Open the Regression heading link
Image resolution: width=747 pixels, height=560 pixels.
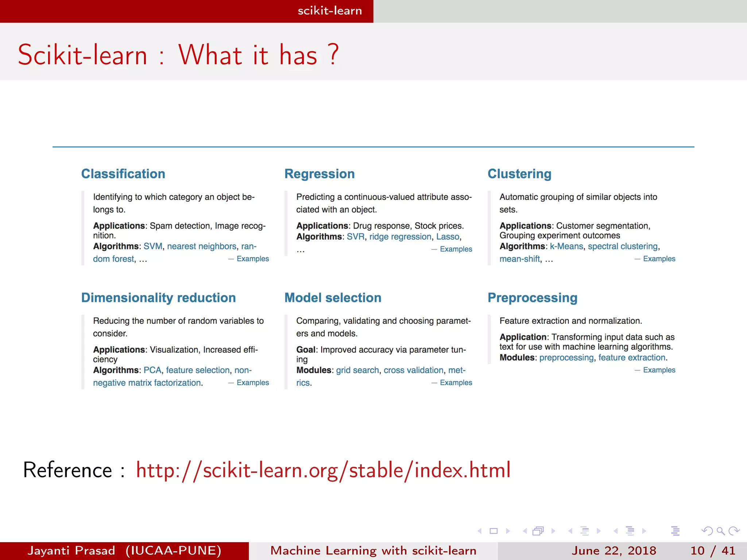click(x=320, y=174)
